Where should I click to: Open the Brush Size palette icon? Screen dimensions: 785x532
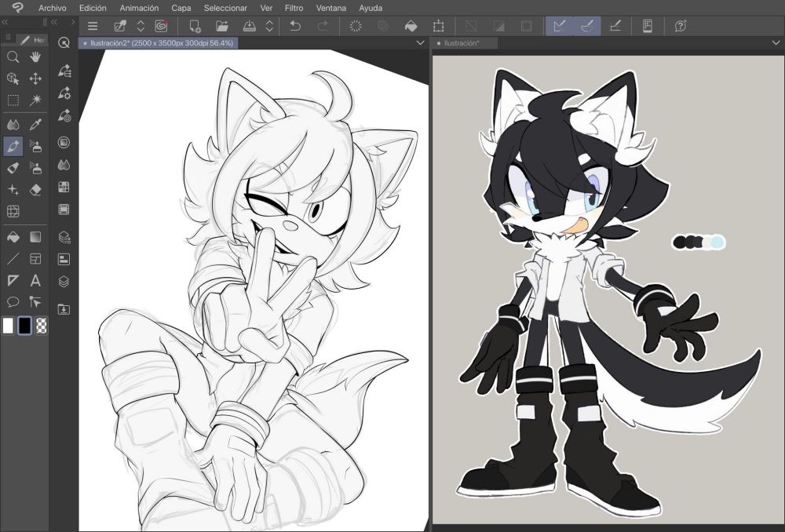point(64,116)
